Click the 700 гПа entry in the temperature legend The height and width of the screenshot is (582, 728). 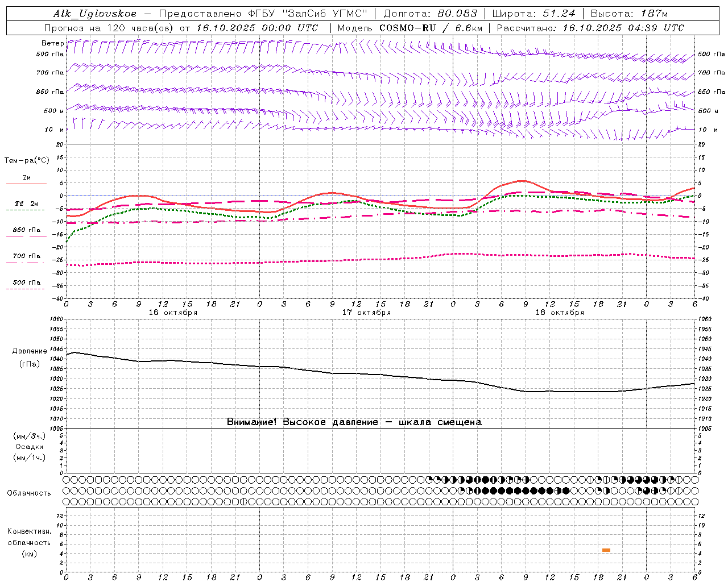[x=27, y=256]
